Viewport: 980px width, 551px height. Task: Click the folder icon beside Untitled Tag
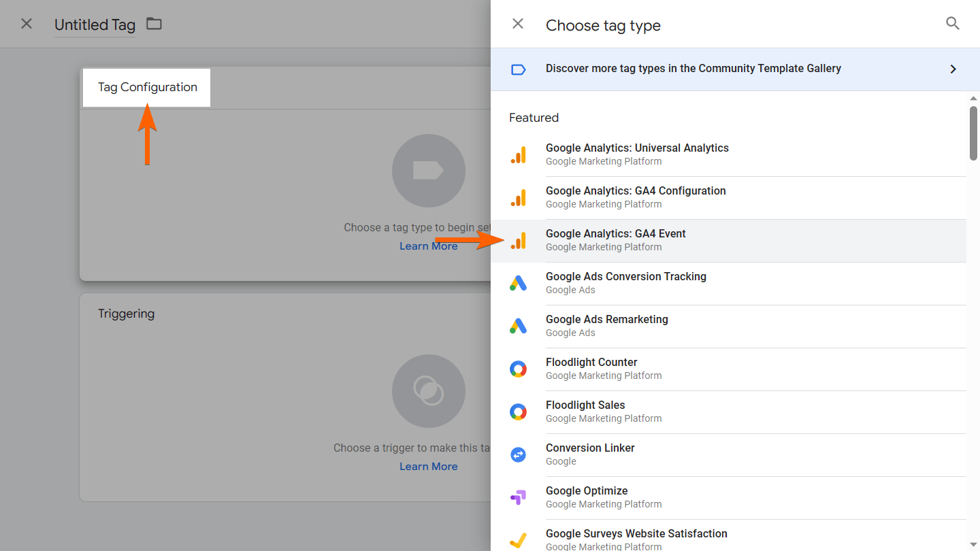(x=154, y=24)
